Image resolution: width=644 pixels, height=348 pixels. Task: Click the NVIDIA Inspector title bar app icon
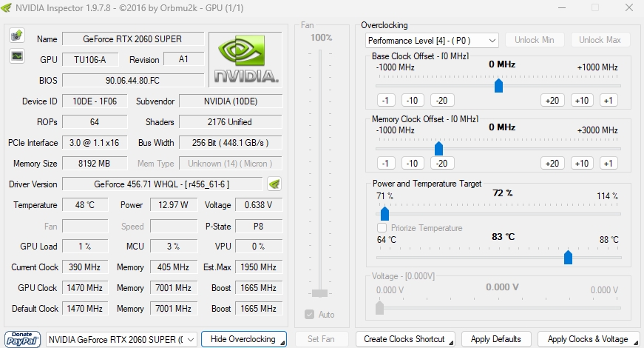pos(6,8)
